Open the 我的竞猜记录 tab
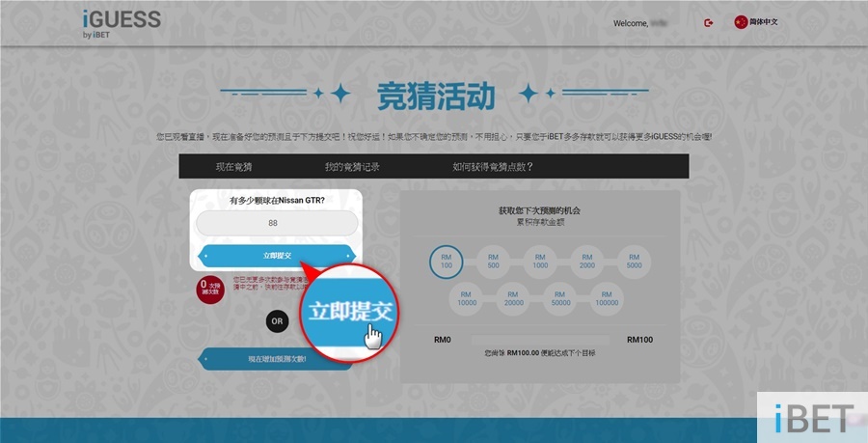 (352, 167)
